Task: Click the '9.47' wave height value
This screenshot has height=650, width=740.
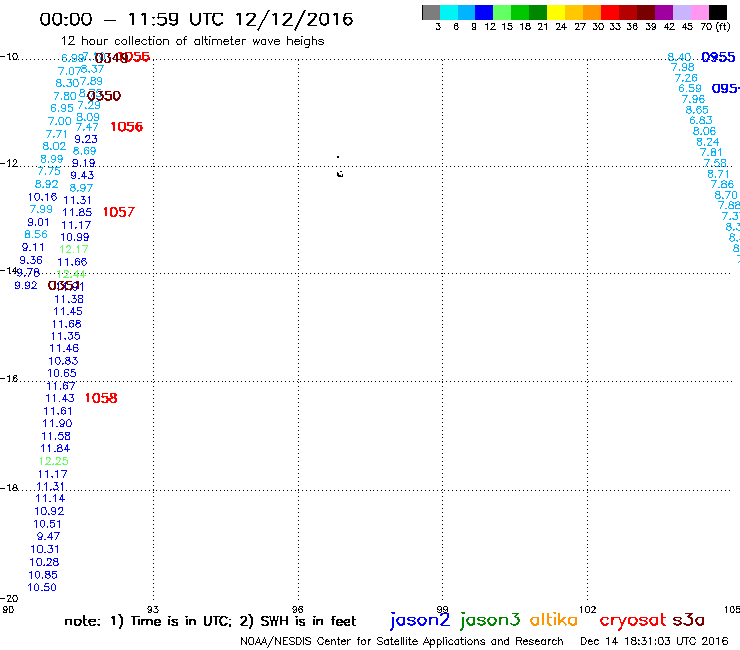Action: tap(48, 537)
